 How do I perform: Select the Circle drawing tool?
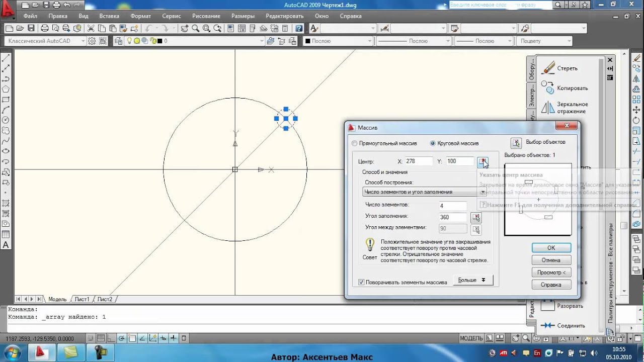[x=6, y=120]
